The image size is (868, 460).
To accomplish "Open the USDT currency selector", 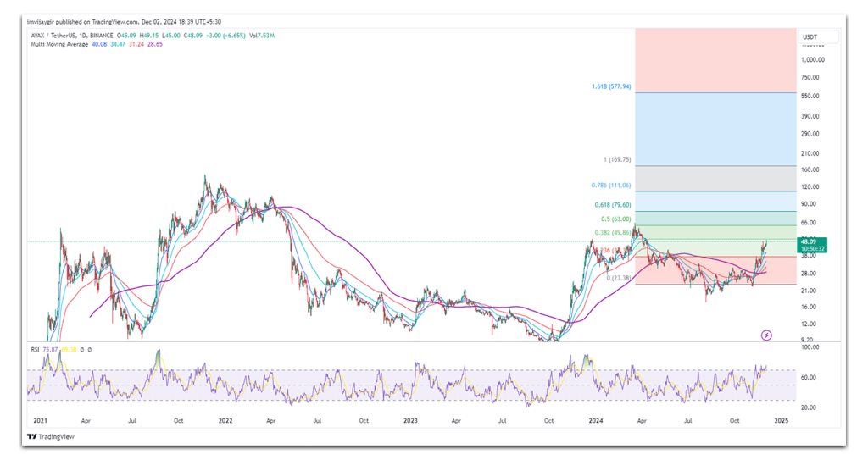I will click(818, 37).
